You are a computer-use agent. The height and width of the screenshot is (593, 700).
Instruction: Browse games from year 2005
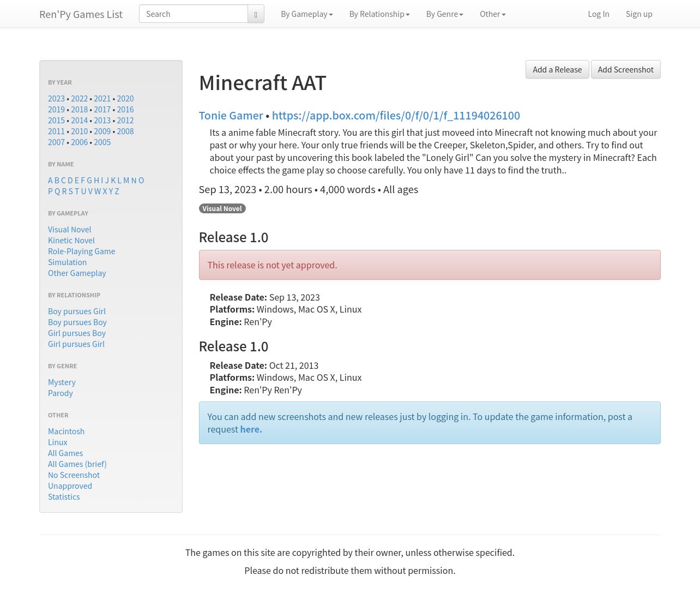pos(102,142)
